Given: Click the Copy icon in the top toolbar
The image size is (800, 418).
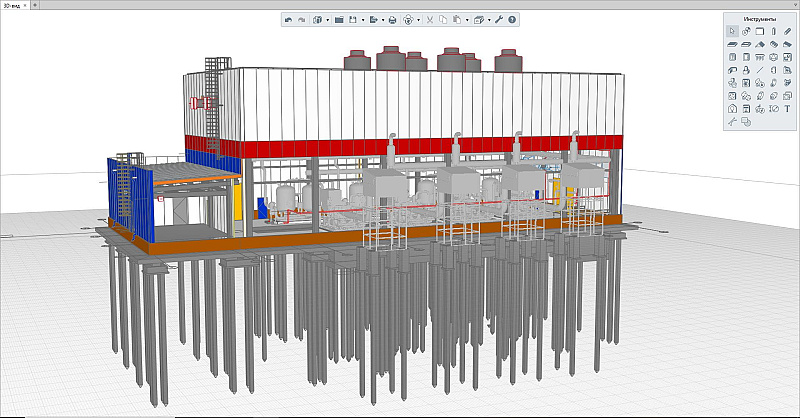Looking at the screenshot, I should click(x=443, y=19).
